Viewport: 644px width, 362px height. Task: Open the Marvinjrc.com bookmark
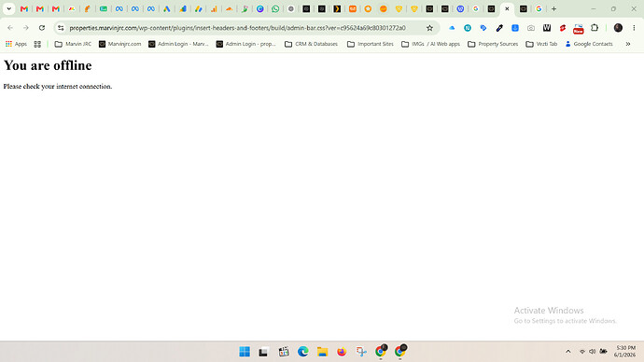coord(119,44)
